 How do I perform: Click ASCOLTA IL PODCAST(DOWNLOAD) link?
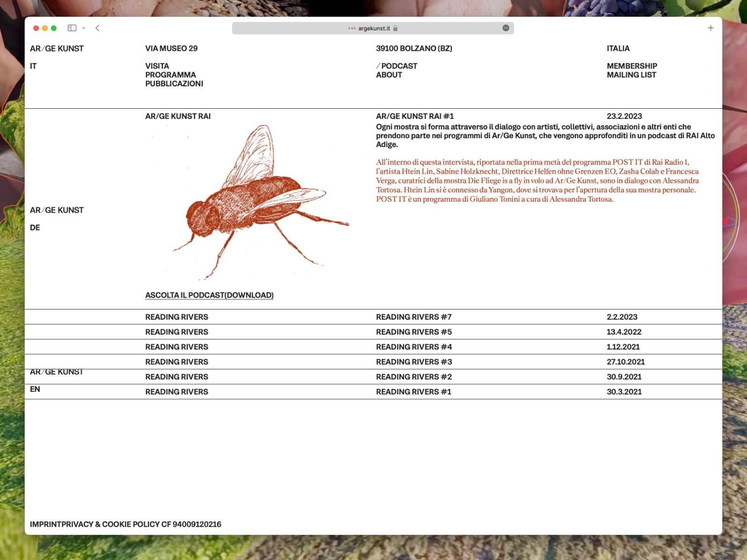coord(209,295)
